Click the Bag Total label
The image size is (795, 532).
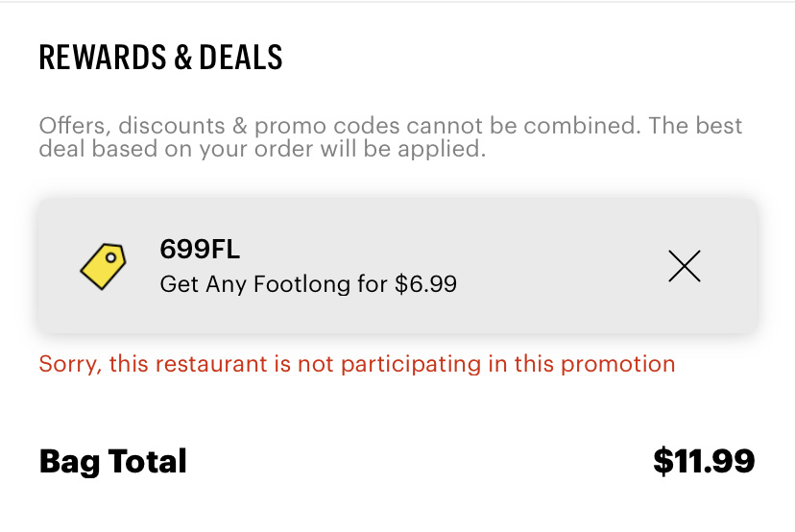pyautogui.click(x=112, y=462)
